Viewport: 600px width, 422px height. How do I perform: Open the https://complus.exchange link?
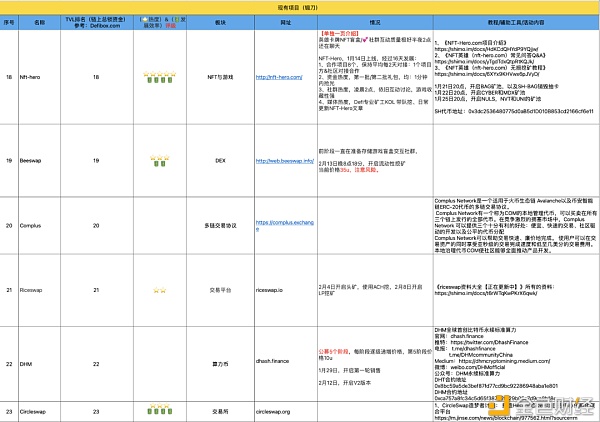[x=285, y=226]
